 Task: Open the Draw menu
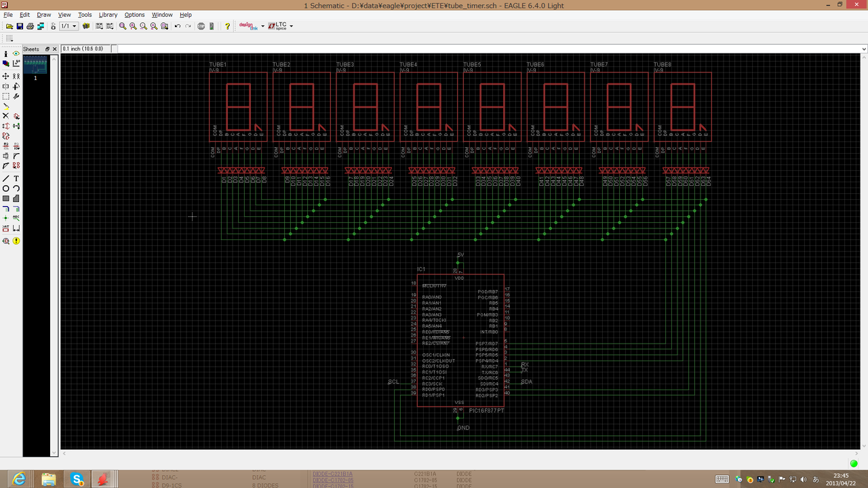point(43,14)
